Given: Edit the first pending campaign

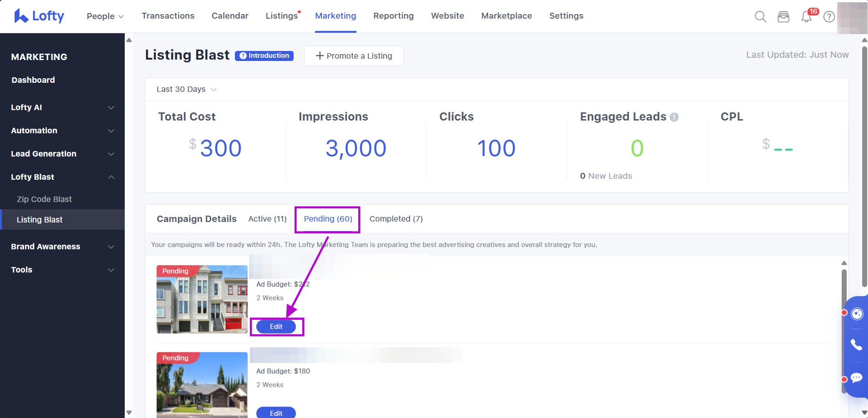Looking at the screenshot, I should point(276,327).
